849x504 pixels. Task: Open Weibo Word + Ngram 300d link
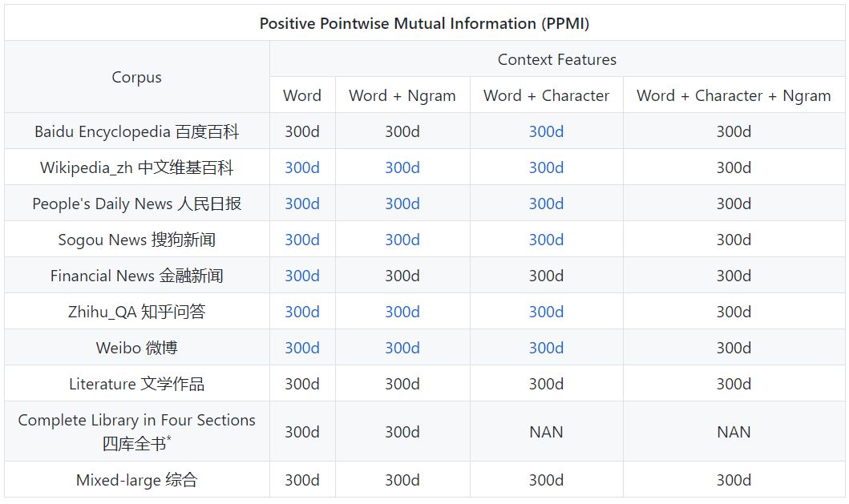[402, 348]
